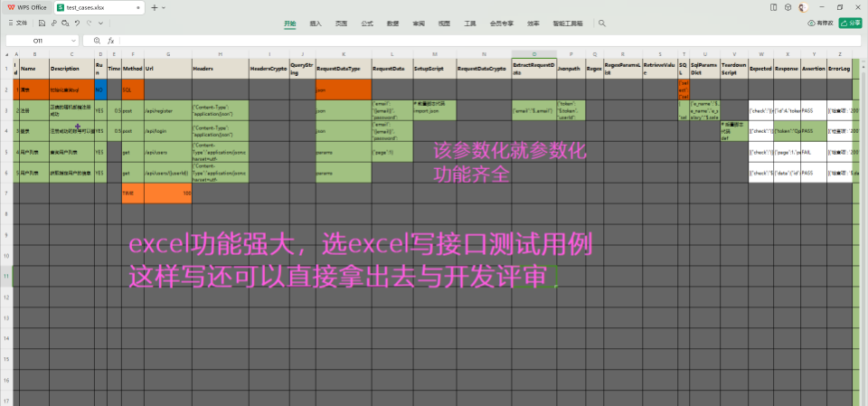The width and height of the screenshot is (868, 406).
Task: Click the zoom magnifier beside the formula bar
Action: coord(98,41)
